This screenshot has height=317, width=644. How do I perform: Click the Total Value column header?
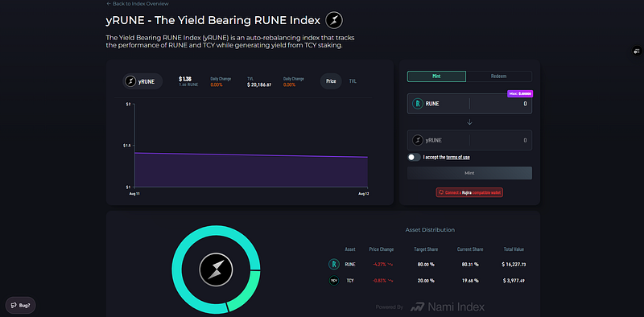point(514,249)
